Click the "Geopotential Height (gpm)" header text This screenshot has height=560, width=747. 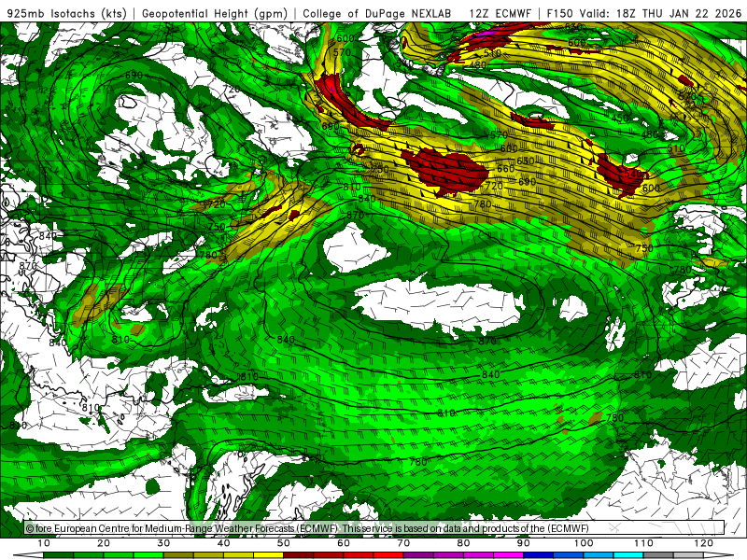[x=215, y=13]
